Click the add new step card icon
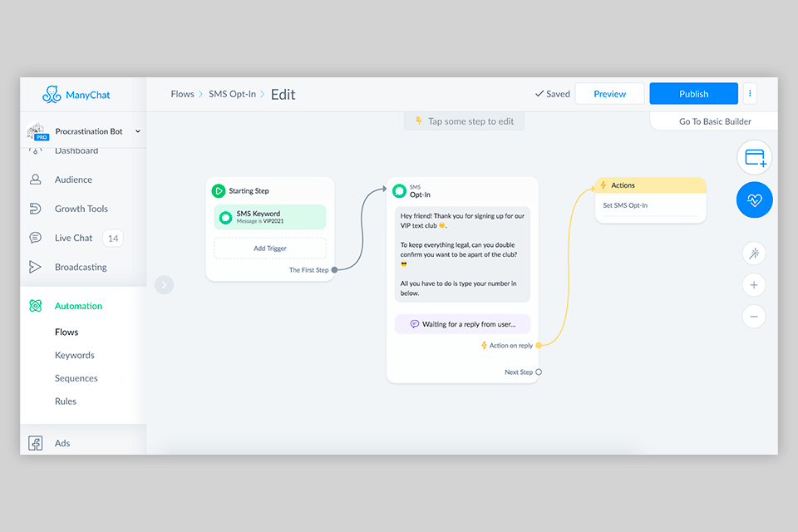The image size is (798, 532). coord(754,157)
